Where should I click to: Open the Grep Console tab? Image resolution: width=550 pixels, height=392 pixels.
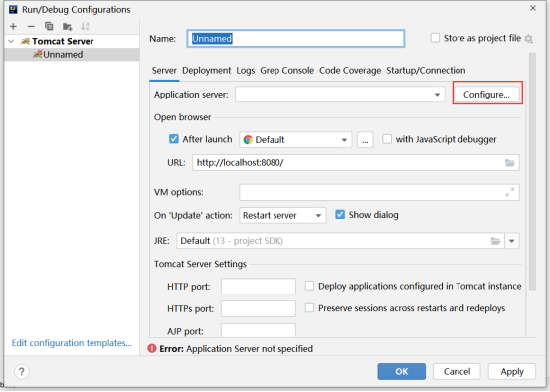click(x=286, y=71)
